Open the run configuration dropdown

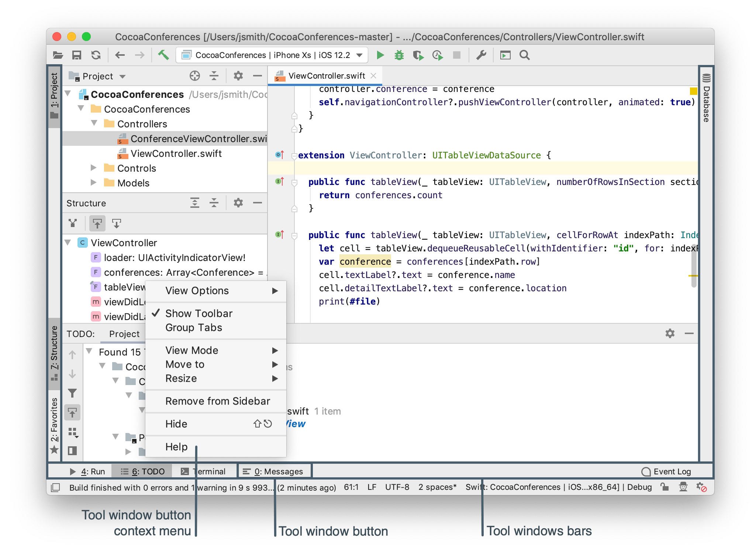[272, 55]
